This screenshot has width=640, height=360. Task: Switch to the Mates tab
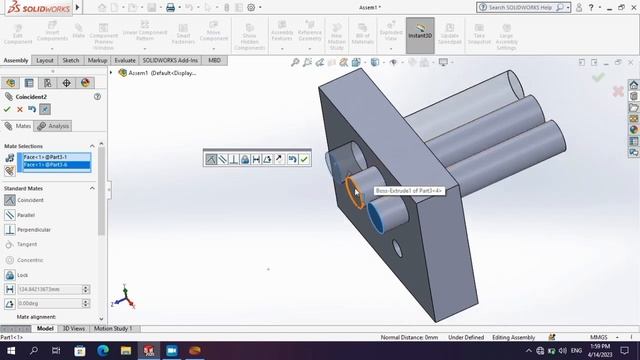tap(17, 126)
